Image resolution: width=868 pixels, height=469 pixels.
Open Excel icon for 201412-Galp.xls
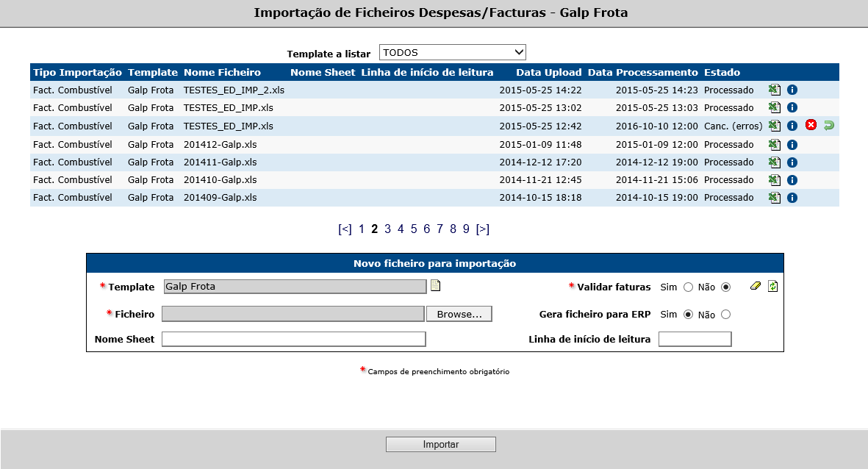coord(775,145)
